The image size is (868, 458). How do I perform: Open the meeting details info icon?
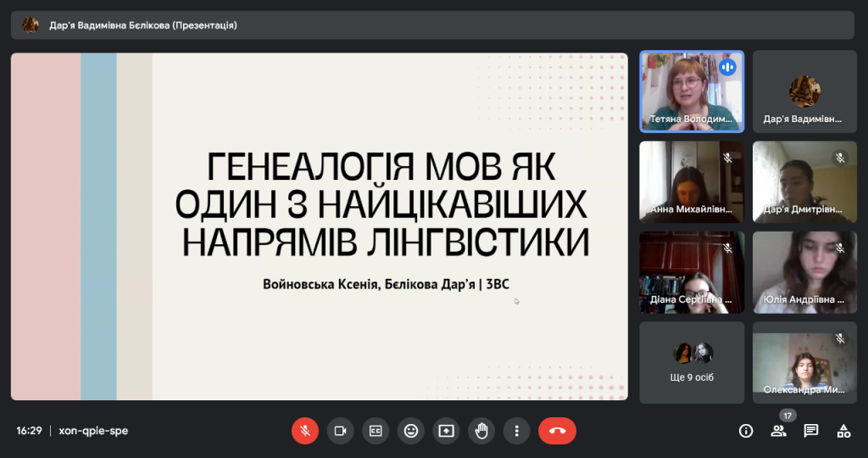pyautogui.click(x=746, y=431)
